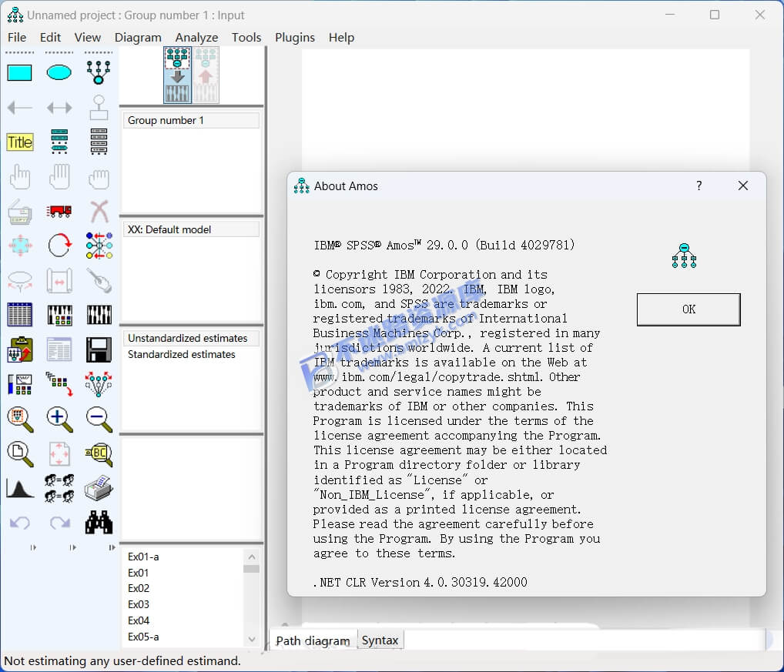
Task: Select Unstandardized estimates
Action: click(191, 338)
